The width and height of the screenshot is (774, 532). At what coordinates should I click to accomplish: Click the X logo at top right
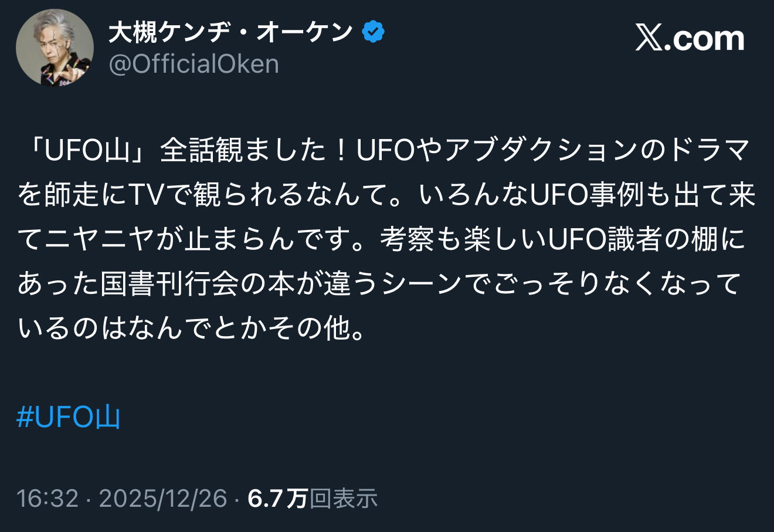tap(649, 39)
